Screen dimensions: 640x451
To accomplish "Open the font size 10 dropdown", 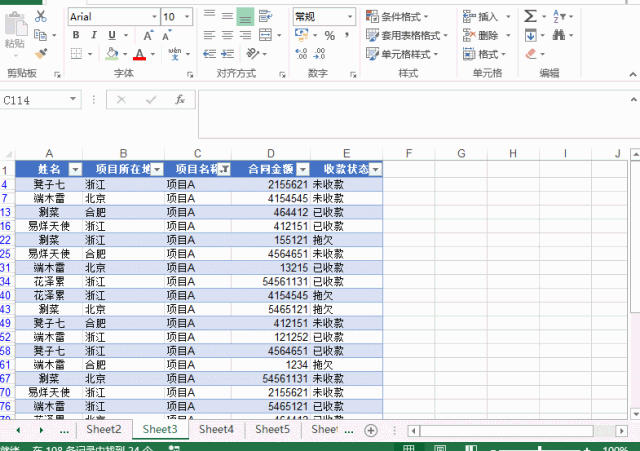I will 187,17.
